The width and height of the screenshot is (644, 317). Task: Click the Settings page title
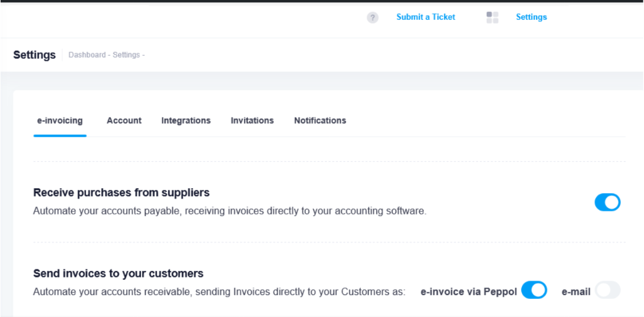click(x=34, y=55)
